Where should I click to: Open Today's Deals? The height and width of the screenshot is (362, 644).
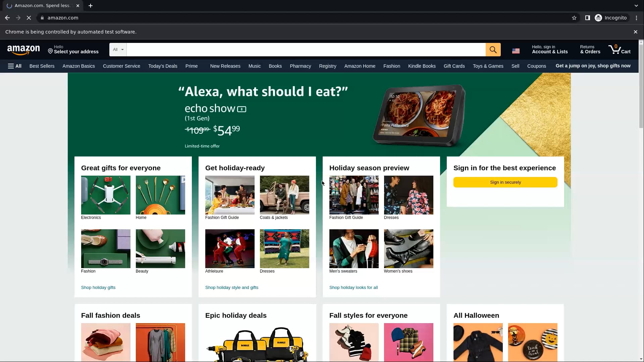click(x=163, y=66)
